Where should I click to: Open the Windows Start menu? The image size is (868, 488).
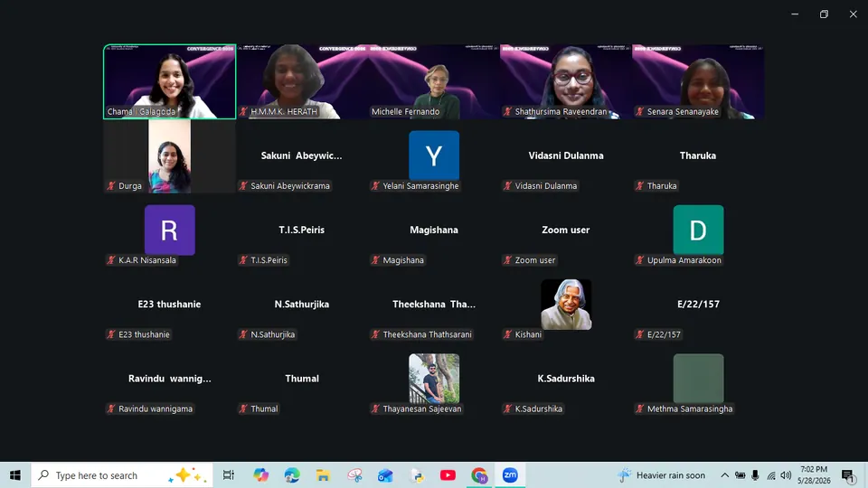coord(15,475)
